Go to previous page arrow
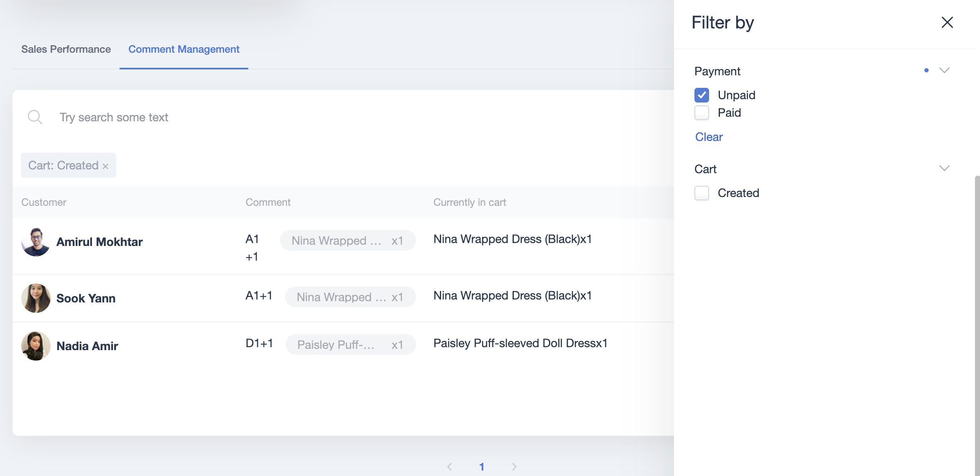Image resolution: width=980 pixels, height=476 pixels. [x=449, y=467]
